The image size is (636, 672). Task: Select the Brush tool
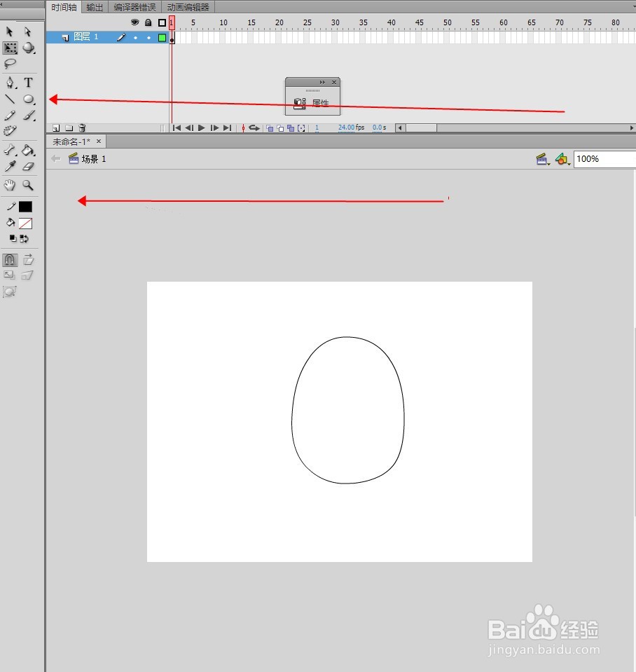pyautogui.click(x=29, y=115)
